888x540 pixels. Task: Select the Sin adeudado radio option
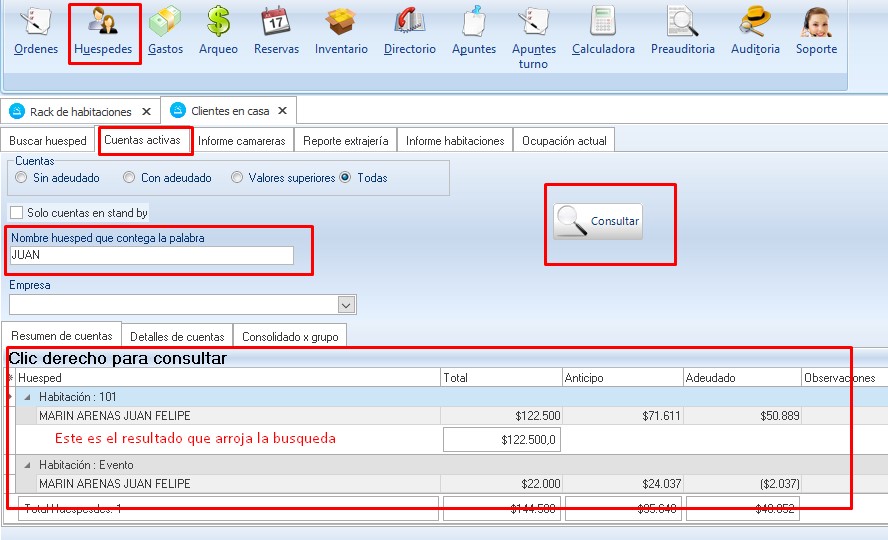tap(21, 178)
